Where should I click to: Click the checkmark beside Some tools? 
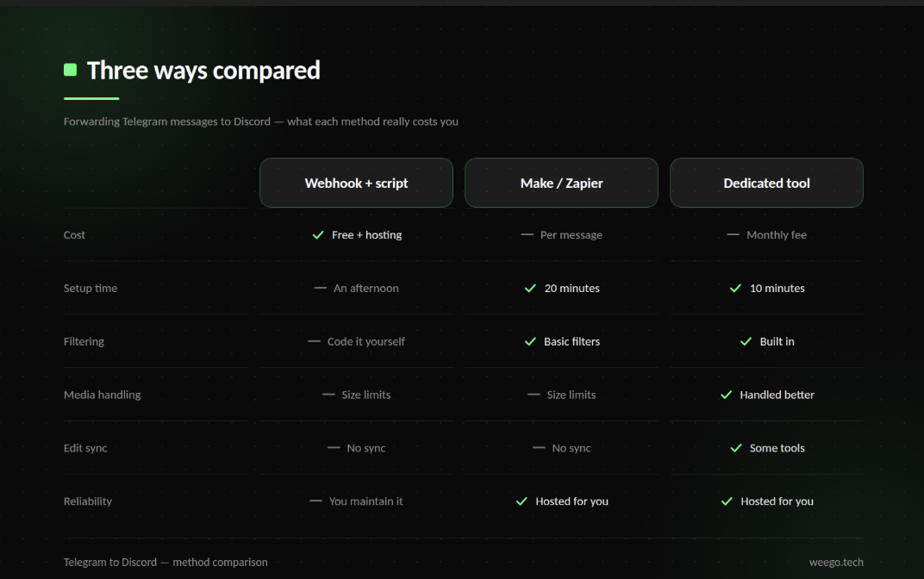pos(736,448)
